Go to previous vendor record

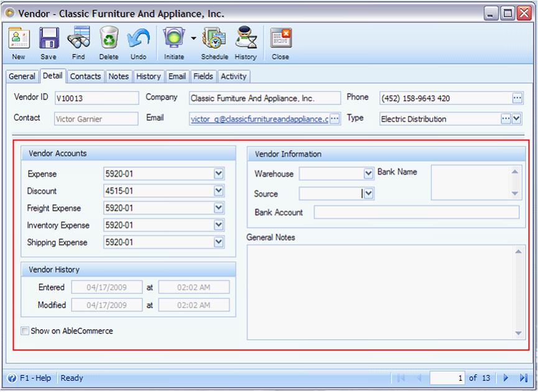coord(419,378)
